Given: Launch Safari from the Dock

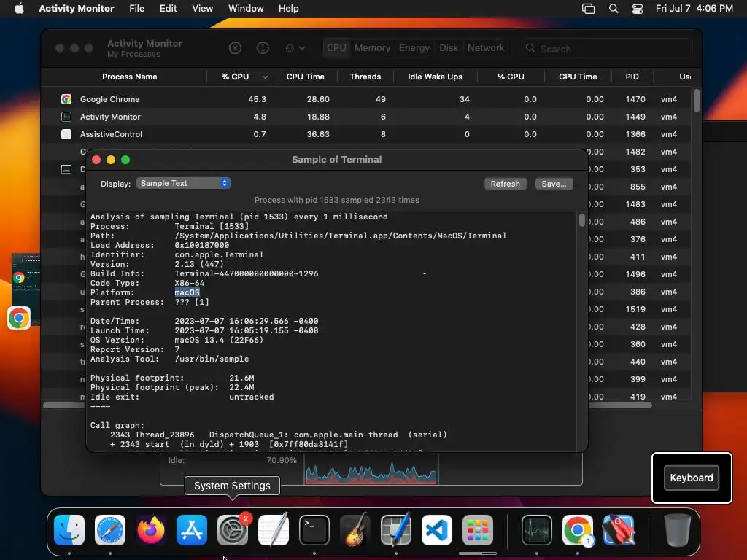Looking at the screenshot, I should click(110, 529).
